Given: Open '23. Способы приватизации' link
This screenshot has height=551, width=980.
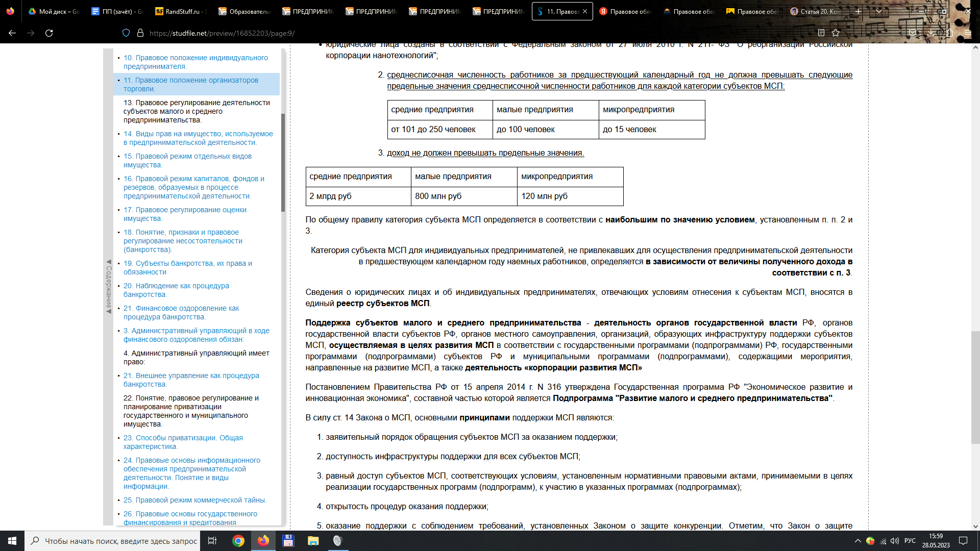Looking at the screenshot, I should coord(183,442).
